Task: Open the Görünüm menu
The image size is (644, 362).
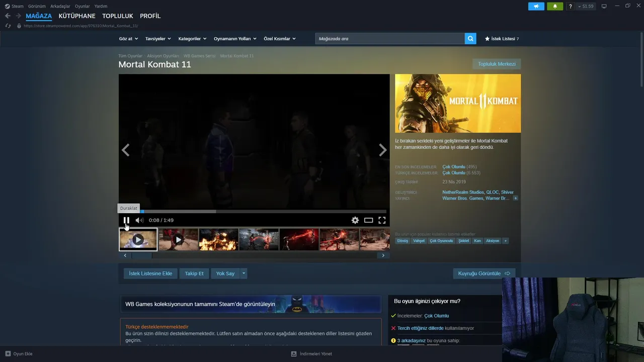Action: coord(37,6)
